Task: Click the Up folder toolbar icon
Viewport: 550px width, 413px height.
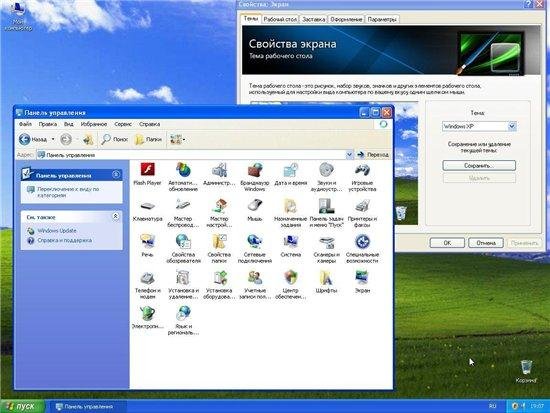Action: (x=88, y=139)
